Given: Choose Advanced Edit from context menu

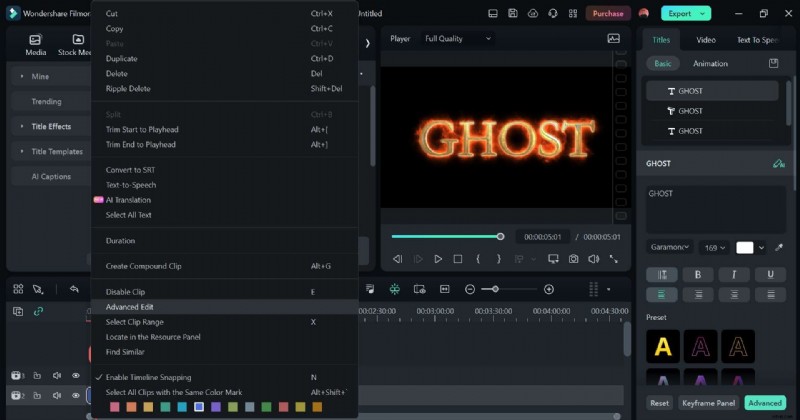Looking at the screenshot, I should [x=130, y=307].
